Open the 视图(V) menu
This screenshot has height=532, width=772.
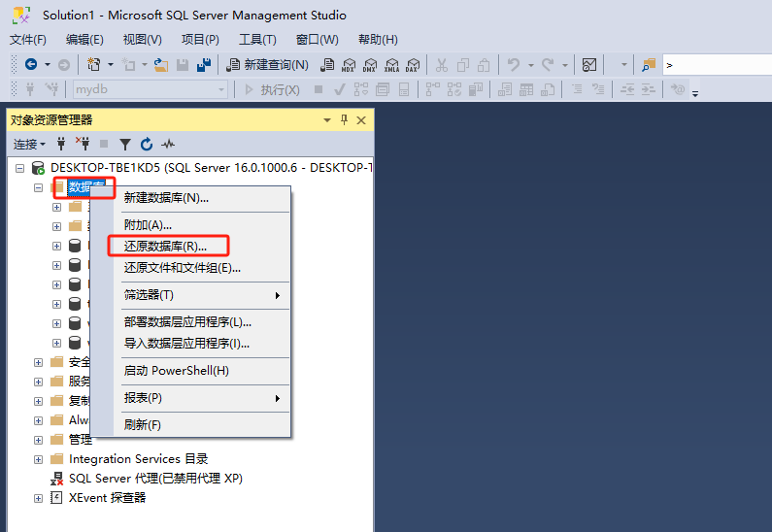[x=143, y=40]
